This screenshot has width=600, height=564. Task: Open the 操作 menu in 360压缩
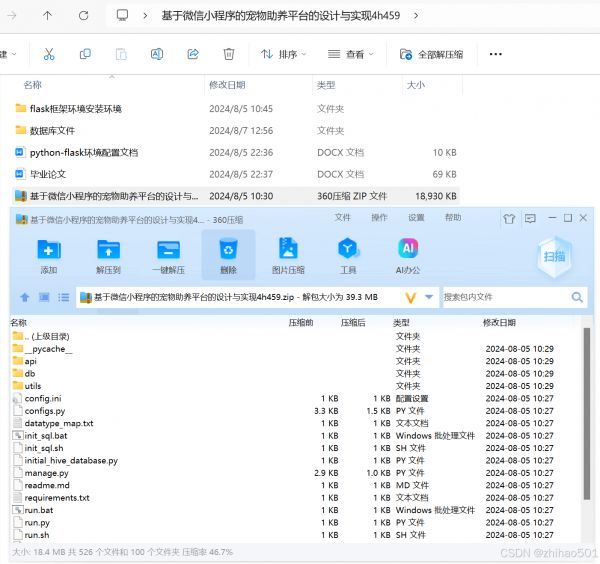(379, 218)
